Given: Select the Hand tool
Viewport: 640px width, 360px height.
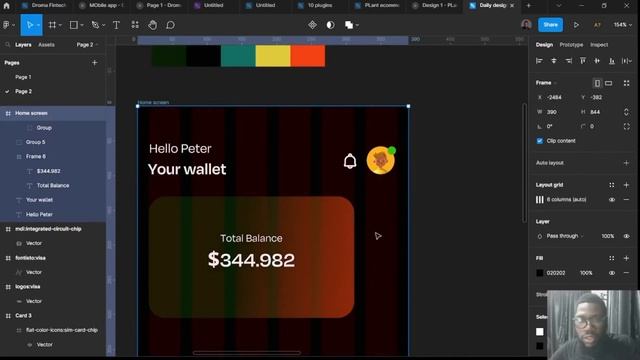Looking at the screenshot, I should [153, 25].
